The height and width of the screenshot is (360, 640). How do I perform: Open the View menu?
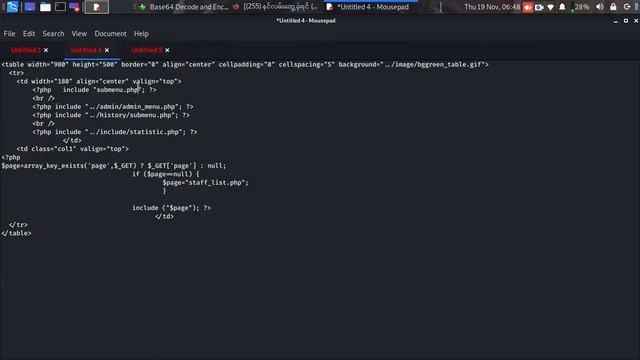[x=79, y=33]
